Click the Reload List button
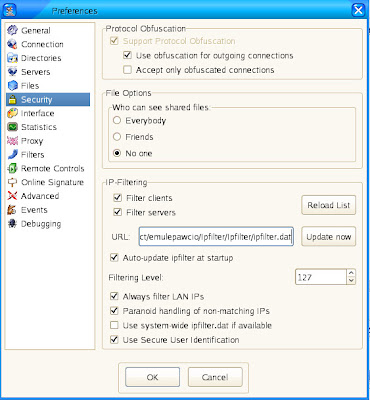Viewport: 370px width, 400px height. [329, 205]
